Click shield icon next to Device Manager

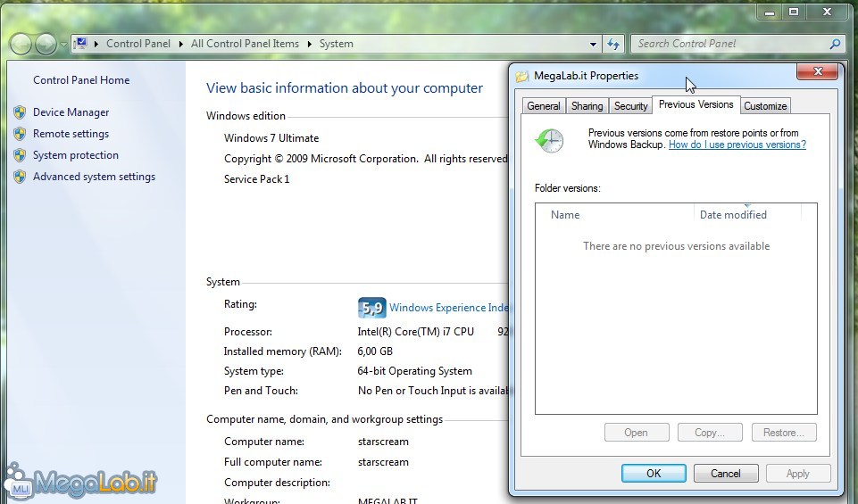coord(20,112)
